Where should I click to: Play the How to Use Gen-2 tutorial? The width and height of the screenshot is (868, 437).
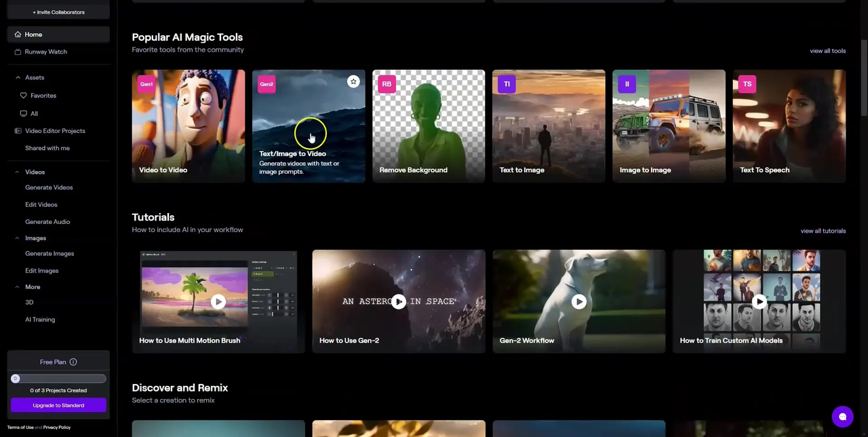pyautogui.click(x=399, y=301)
